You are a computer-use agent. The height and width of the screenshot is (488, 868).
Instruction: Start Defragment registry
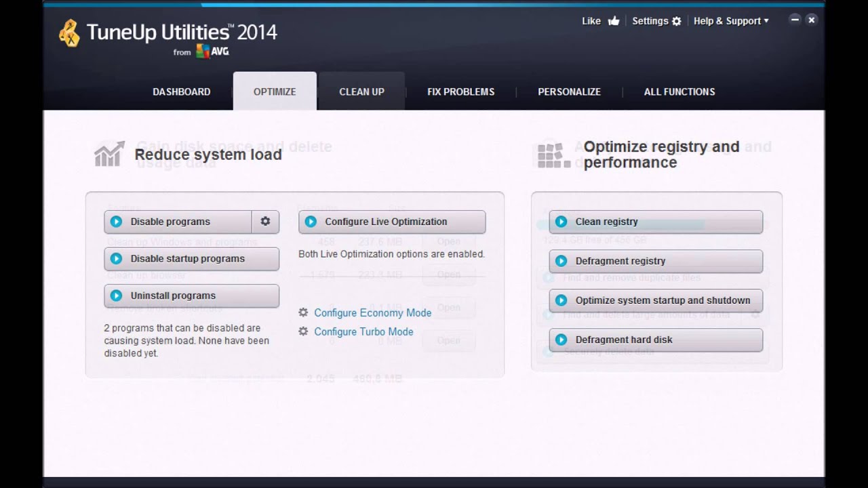click(x=656, y=261)
